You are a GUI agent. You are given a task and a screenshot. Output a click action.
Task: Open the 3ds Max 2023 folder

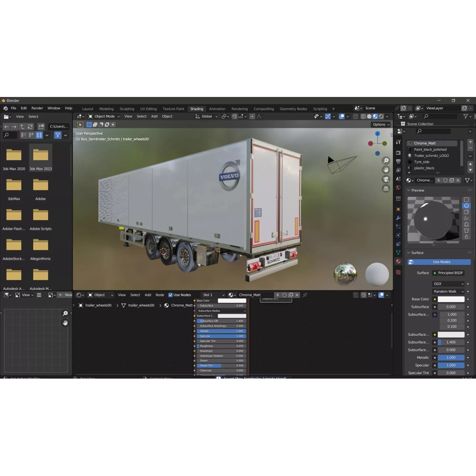click(41, 158)
